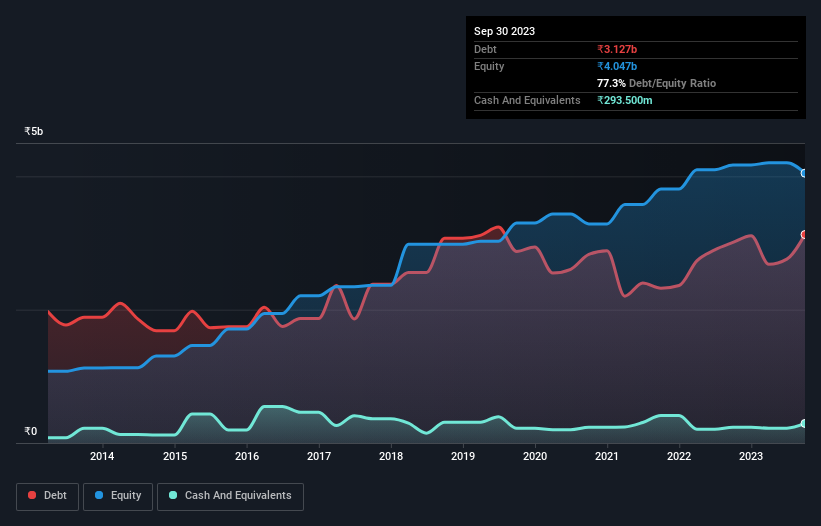
Task: Select the 2019 x-axis label
Action: [x=463, y=456]
